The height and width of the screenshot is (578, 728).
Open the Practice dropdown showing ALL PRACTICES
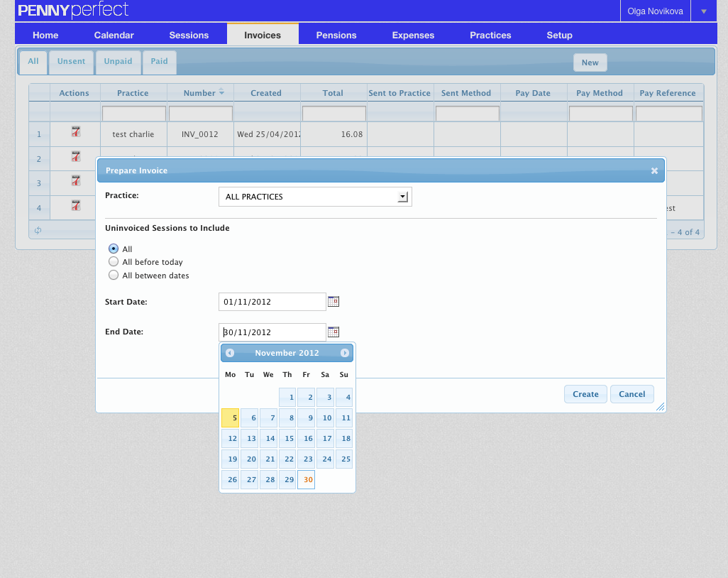tap(314, 197)
